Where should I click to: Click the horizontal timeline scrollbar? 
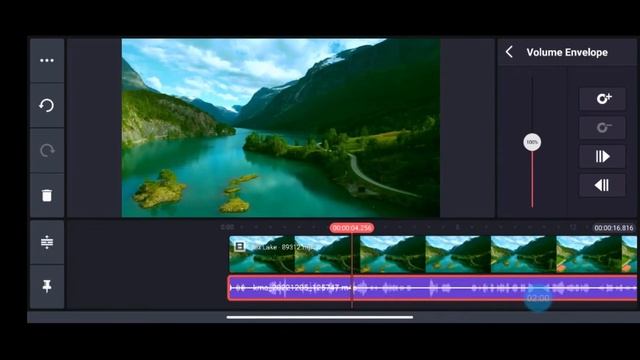pyautogui.click(x=320, y=317)
